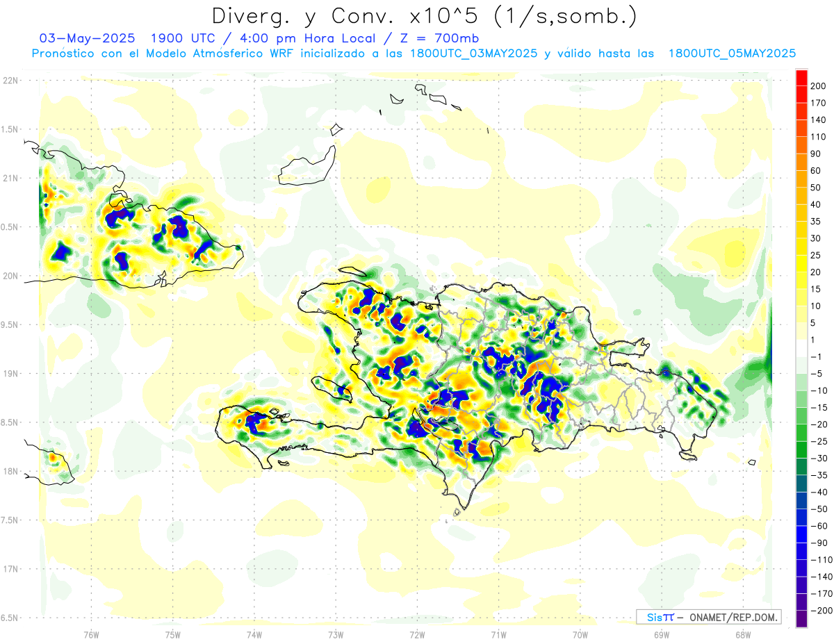834x644 pixels.
Task: Click the "20N" latitude label
Action: tap(10, 276)
